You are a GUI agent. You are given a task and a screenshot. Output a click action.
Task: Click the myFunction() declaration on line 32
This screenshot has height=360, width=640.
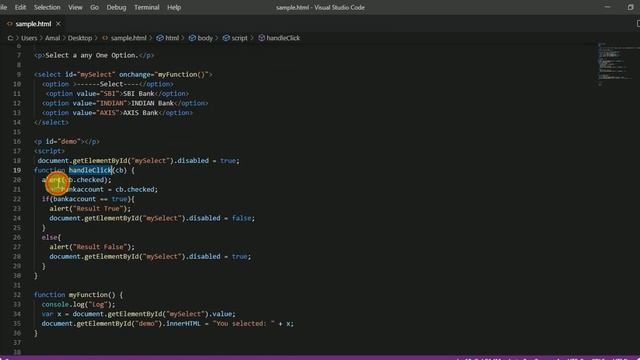pyautogui.click(x=92, y=295)
